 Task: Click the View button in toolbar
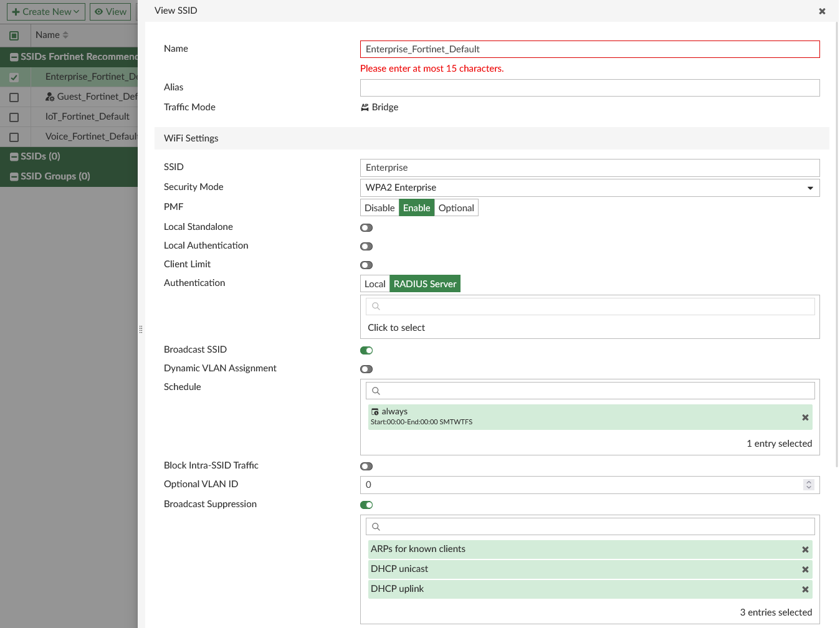(110, 12)
